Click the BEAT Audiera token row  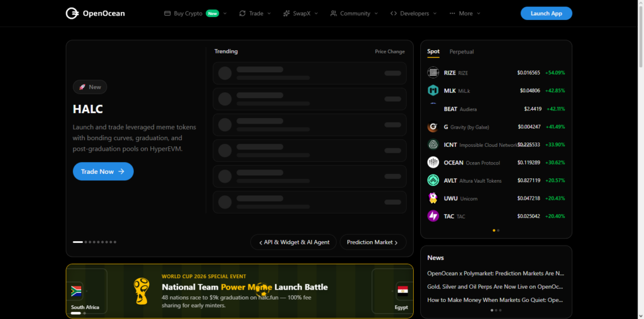pos(496,109)
